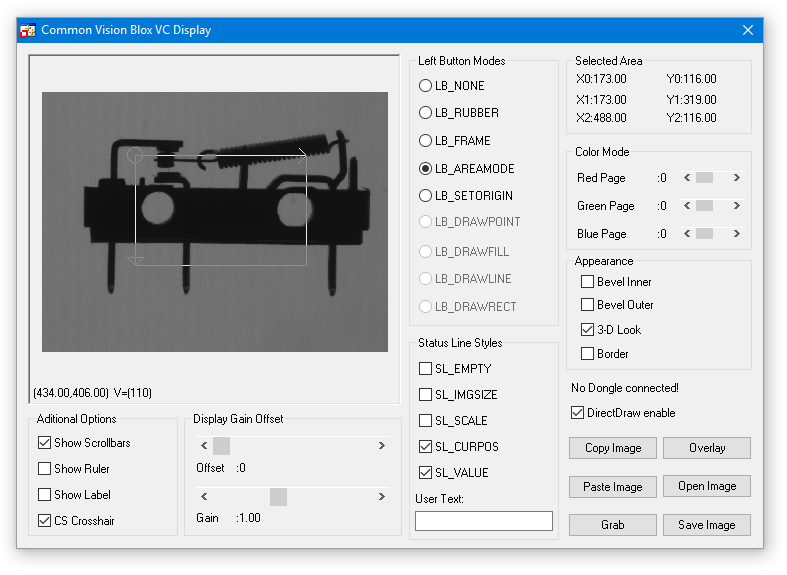Disable the DirectDraw enable checkbox
This screenshot has width=787, height=575.
(x=577, y=413)
